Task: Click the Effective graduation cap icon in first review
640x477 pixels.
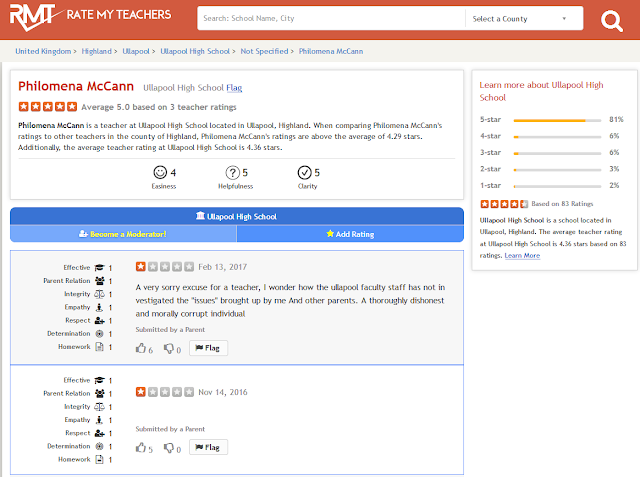Action: pyautogui.click(x=100, y=268)
